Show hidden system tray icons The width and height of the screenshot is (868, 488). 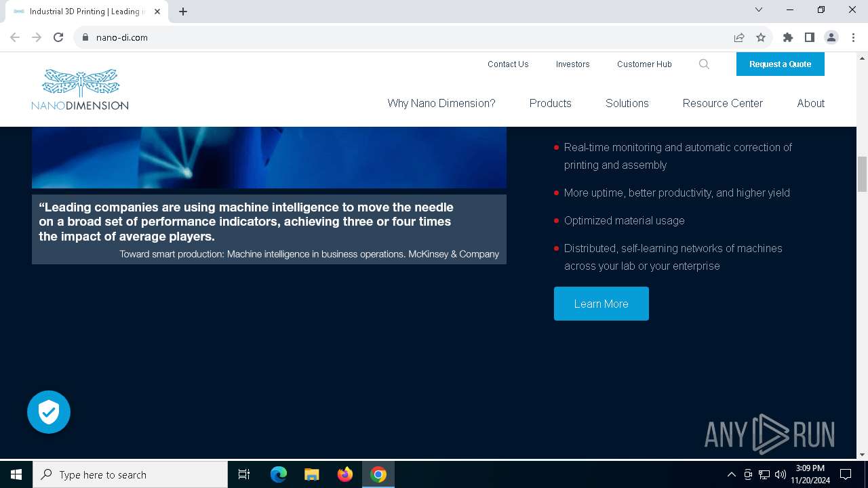tap(731, 474)
